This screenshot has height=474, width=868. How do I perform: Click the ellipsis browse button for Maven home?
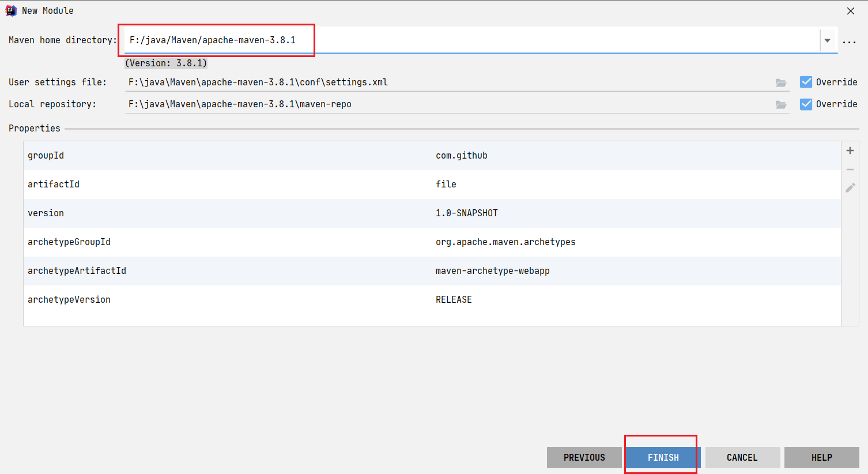[x=849, y=41]
